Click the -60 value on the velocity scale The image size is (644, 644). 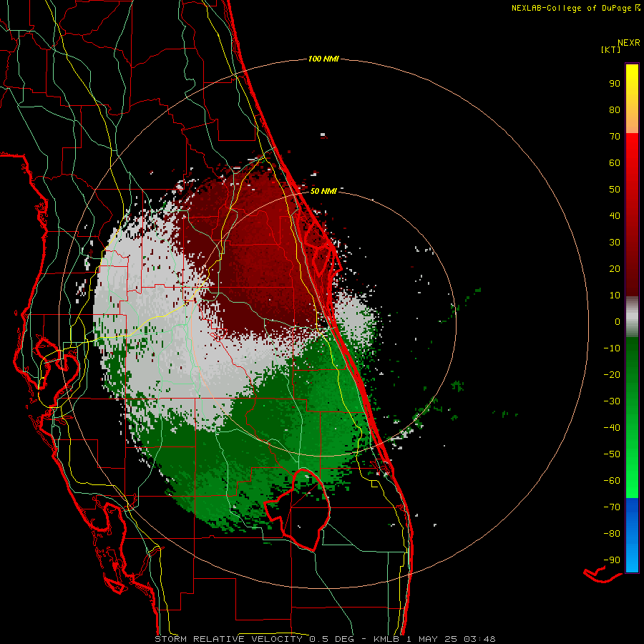[x=612, y=481]
